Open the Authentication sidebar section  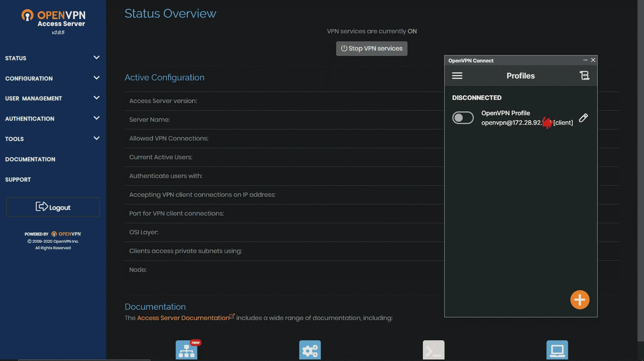[30, 119]
